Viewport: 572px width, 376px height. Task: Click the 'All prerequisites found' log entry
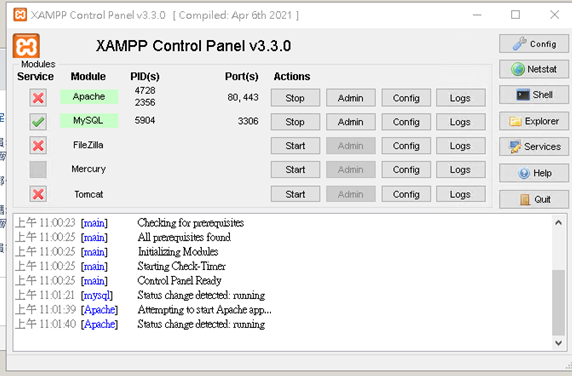pyautogui.click(x=184, y=237)
